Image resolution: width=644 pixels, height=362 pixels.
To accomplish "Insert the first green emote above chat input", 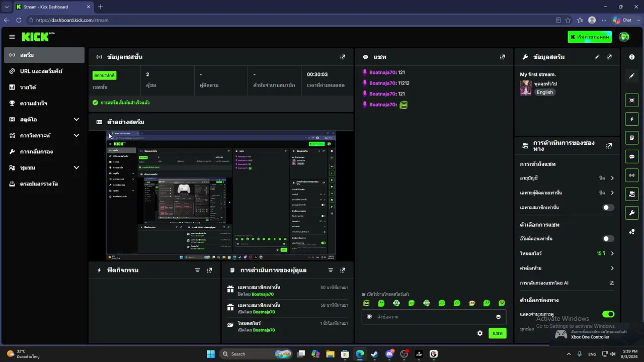I will tap(366, 303).
